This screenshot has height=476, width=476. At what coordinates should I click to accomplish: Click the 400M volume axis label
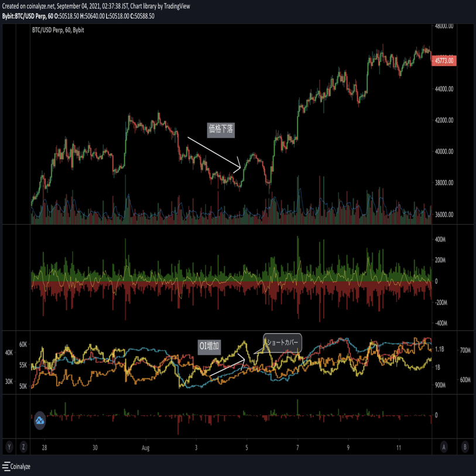click(x=440, y=239)
